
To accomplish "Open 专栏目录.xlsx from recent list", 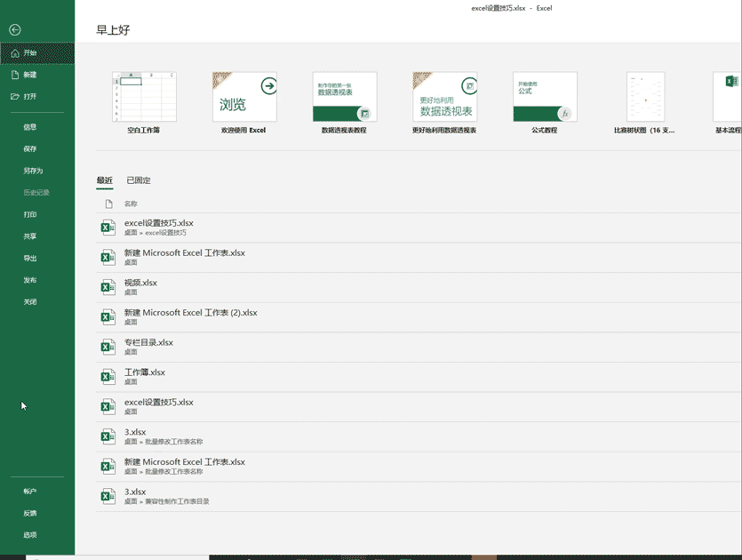I will [419, 347].
